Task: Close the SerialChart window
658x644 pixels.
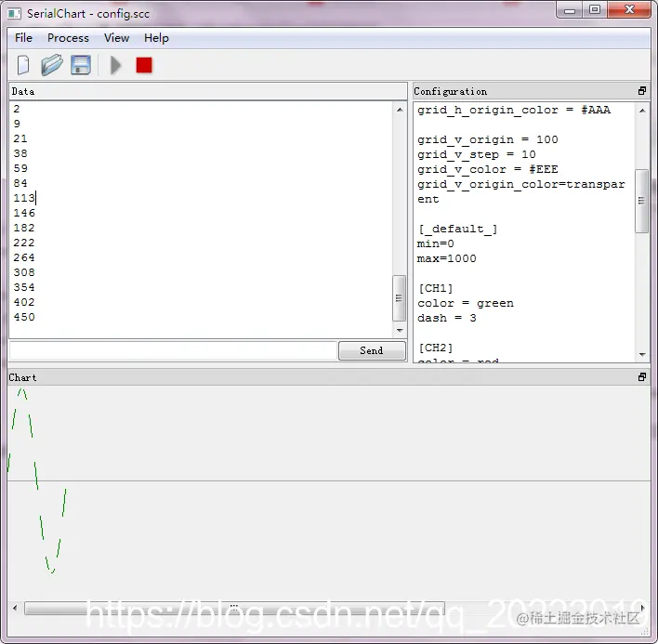Action: (x=629, y=10)
